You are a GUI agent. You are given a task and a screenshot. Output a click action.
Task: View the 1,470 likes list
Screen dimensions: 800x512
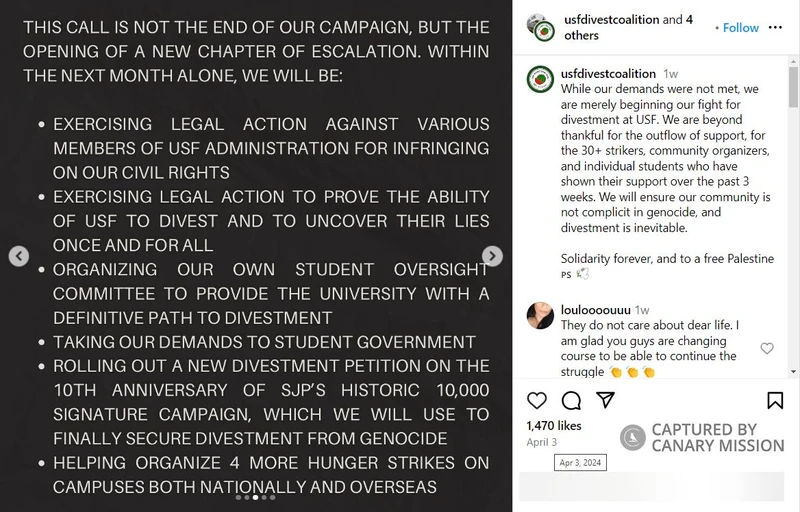547,425
